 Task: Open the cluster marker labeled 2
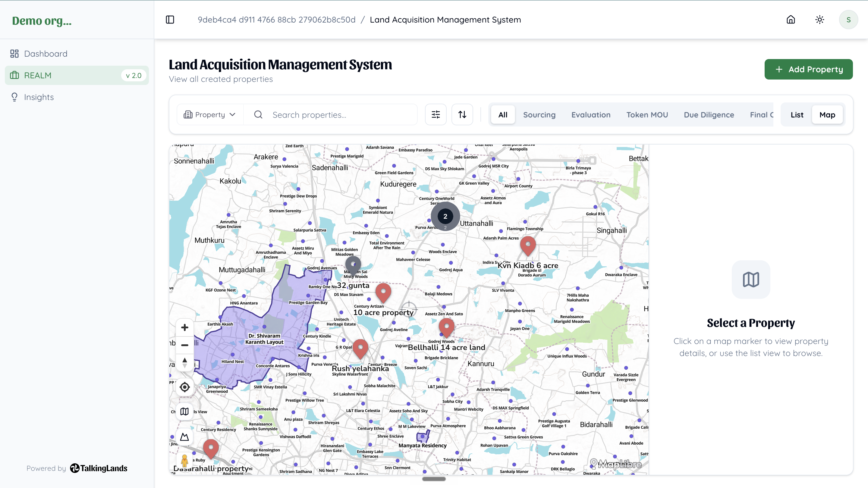445,216
